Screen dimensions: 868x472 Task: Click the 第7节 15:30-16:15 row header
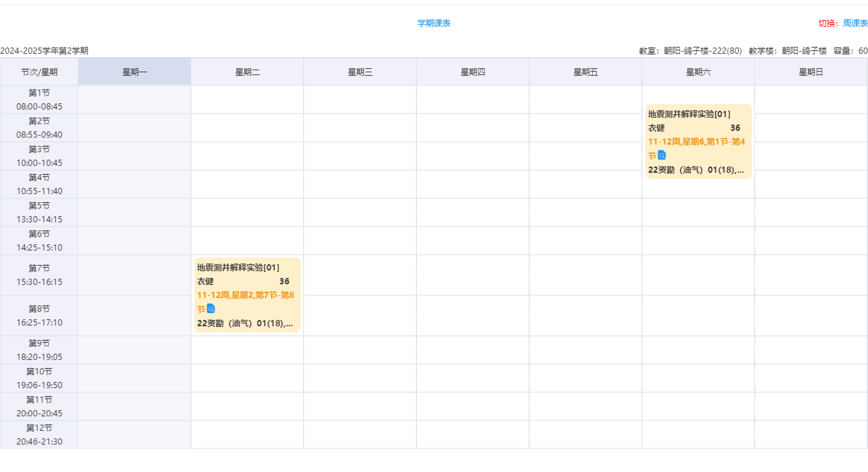coord(39,275)
